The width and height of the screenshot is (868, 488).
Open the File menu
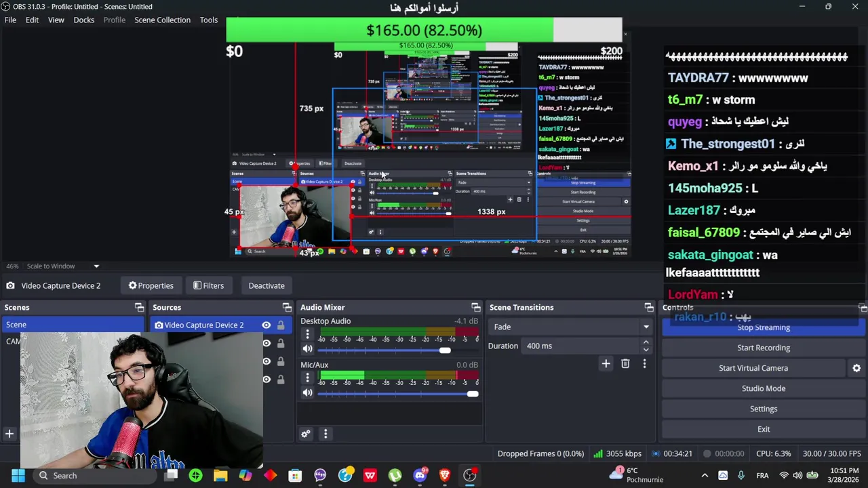click(x=10, y=20)
